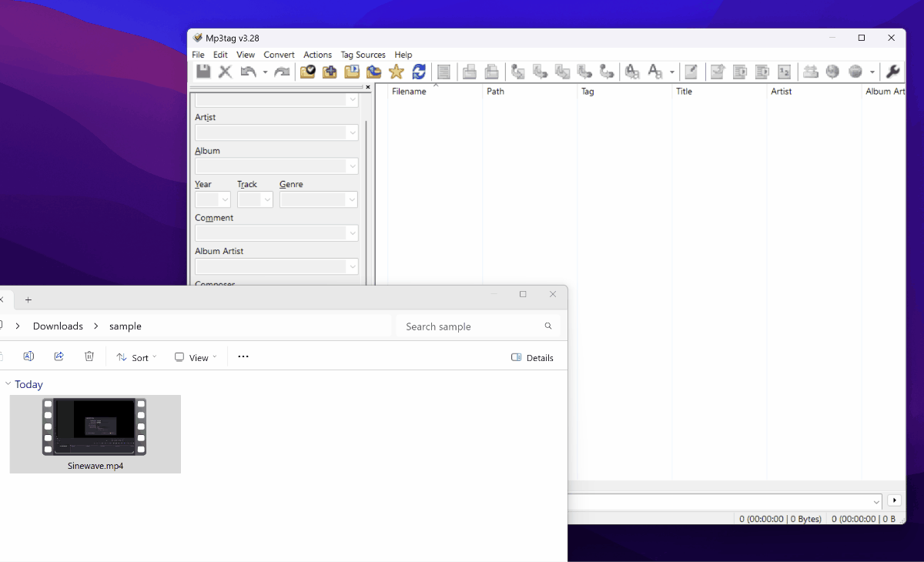
Task: Click the Title column header
Action: click(719, 91)
